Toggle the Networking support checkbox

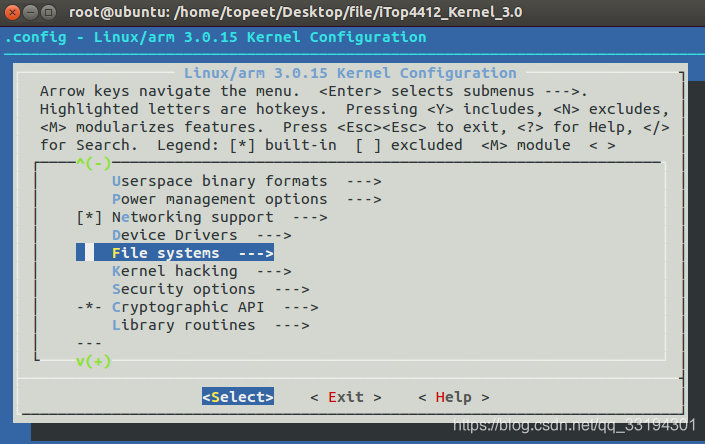point(89,218)
